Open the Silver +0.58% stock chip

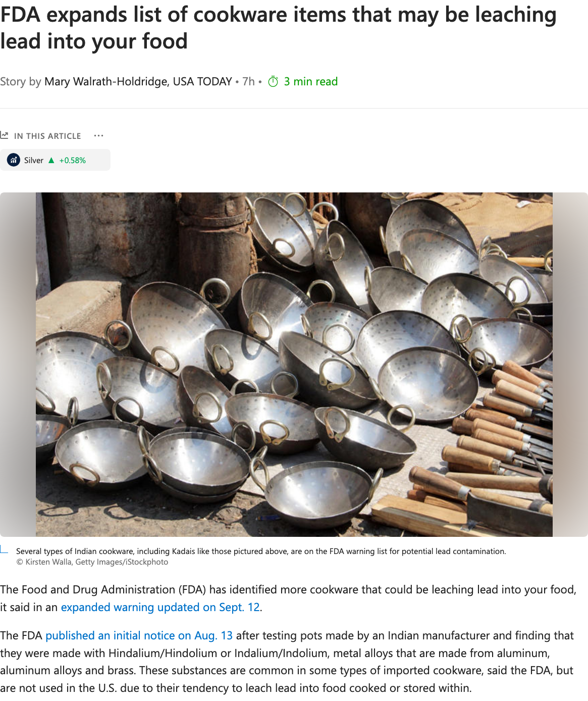[x=55, y=160]
